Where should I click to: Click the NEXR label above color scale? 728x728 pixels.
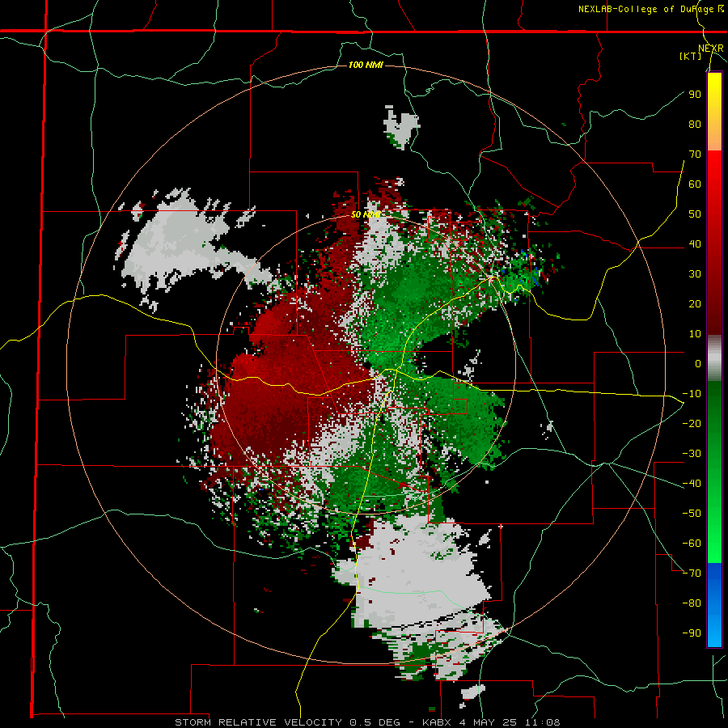pyautogui.click(x=711, y=49)
